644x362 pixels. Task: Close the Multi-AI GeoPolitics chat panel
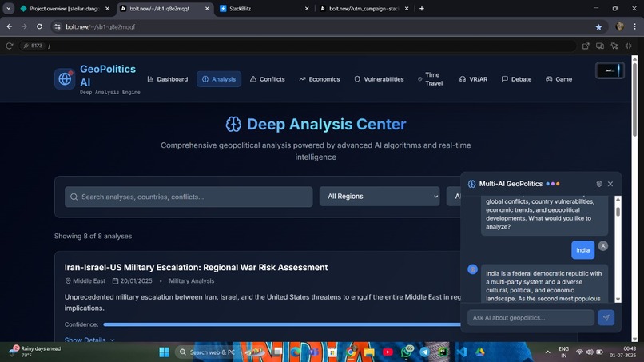[x=610, y=184]
